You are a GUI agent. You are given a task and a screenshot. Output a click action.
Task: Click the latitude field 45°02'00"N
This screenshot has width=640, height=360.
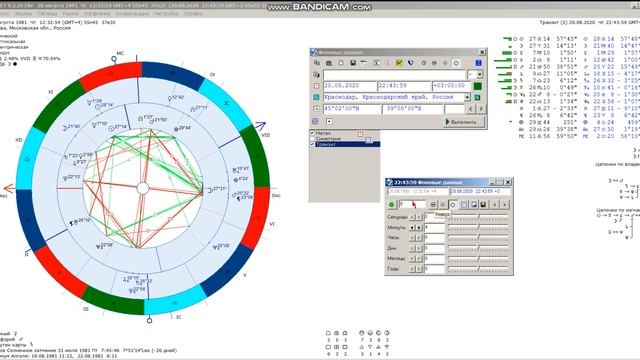pos(352,109)
